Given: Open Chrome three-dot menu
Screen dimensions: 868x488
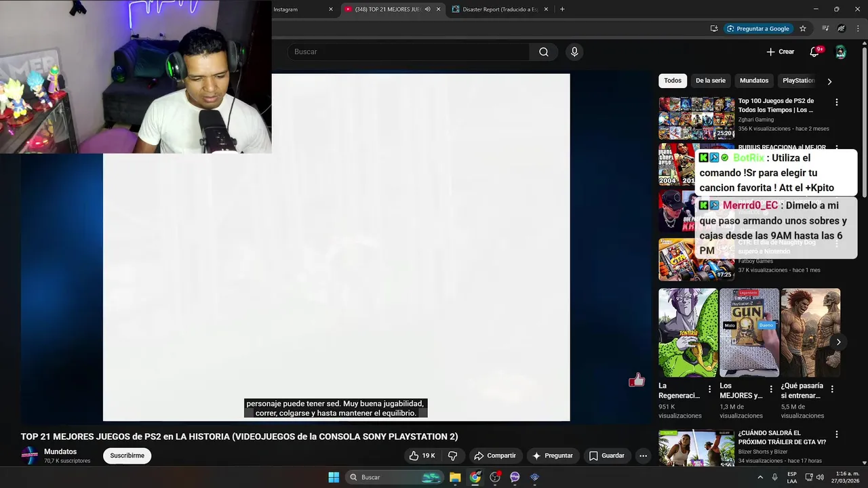Looking at the screenshot, I should [x=859, y=28].
